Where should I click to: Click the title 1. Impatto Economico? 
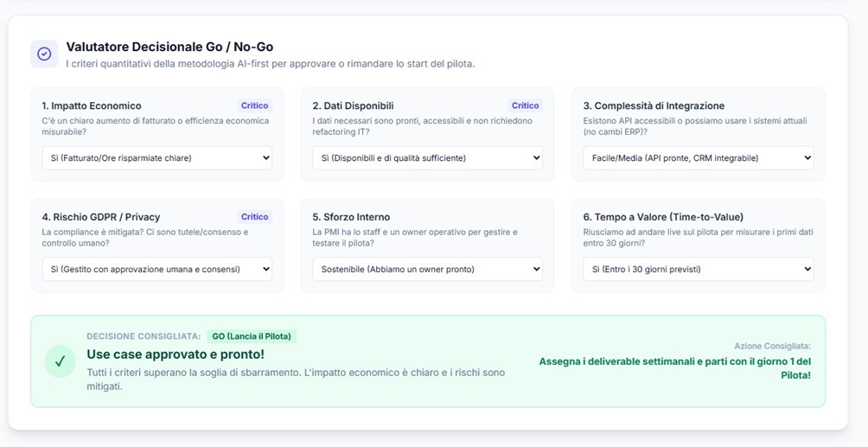[x=92, y=105]
